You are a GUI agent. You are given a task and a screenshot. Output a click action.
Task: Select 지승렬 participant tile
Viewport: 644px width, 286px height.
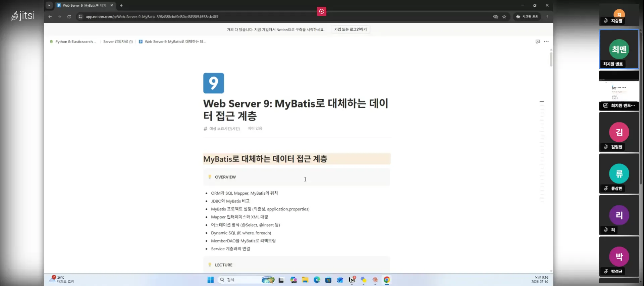[x=619, y=15]
